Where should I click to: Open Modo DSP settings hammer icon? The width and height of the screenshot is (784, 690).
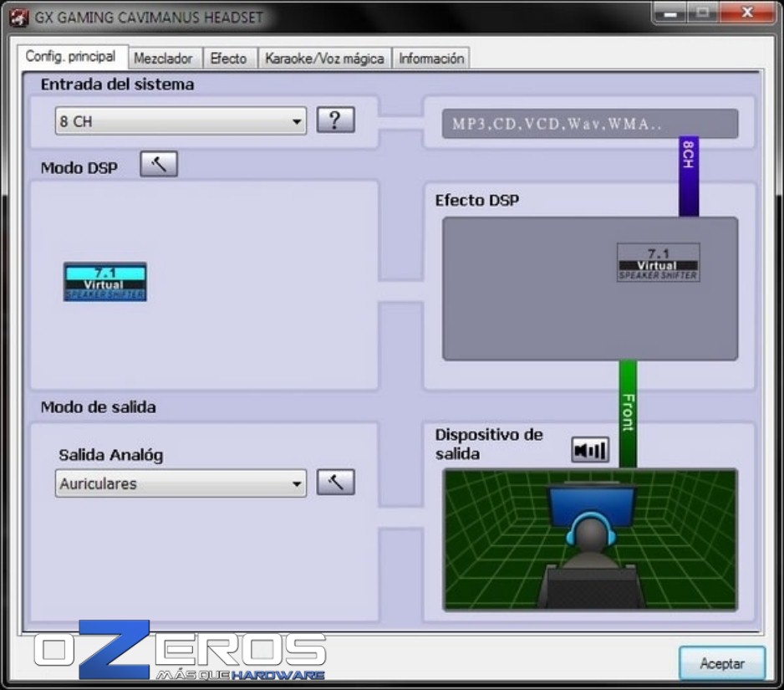point(159,164)
